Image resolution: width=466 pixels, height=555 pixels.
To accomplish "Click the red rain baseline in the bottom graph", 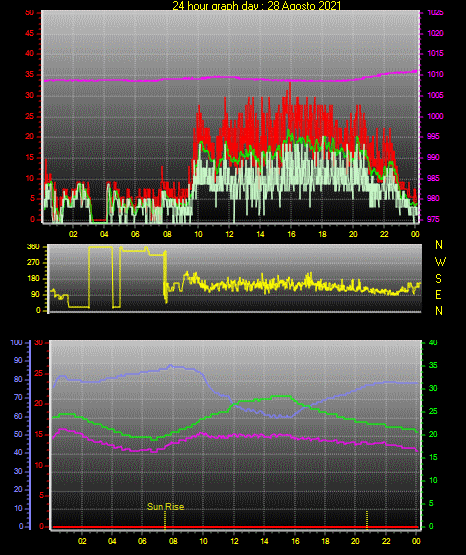I will (235, 527).
